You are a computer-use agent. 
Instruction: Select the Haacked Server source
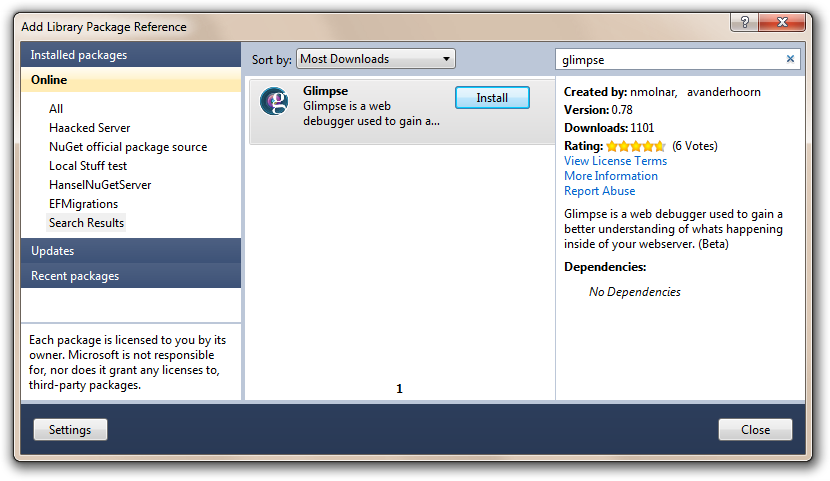(x=89, y=128)
